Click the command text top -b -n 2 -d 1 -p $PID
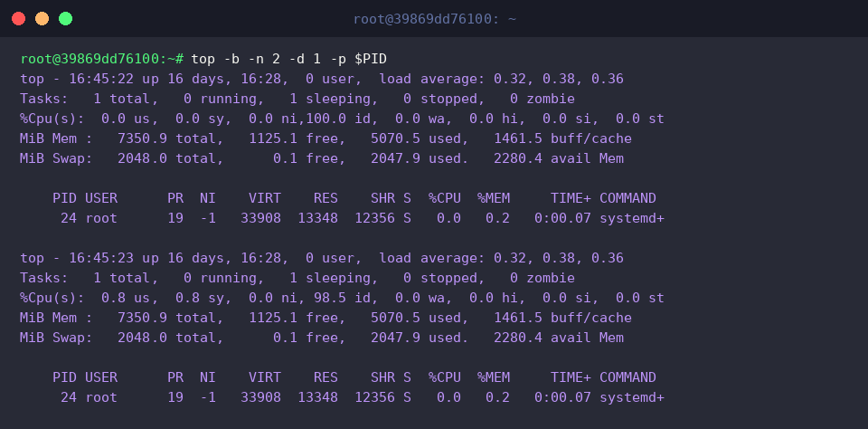Screen dimensions: 868x429 click(289, 59)
